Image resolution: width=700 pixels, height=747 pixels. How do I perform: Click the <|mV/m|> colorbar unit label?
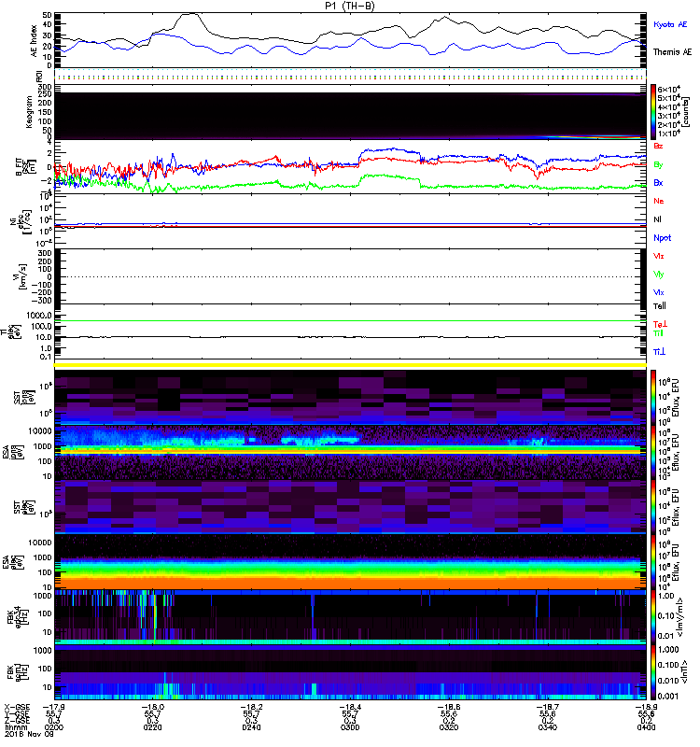coord(681,617)
